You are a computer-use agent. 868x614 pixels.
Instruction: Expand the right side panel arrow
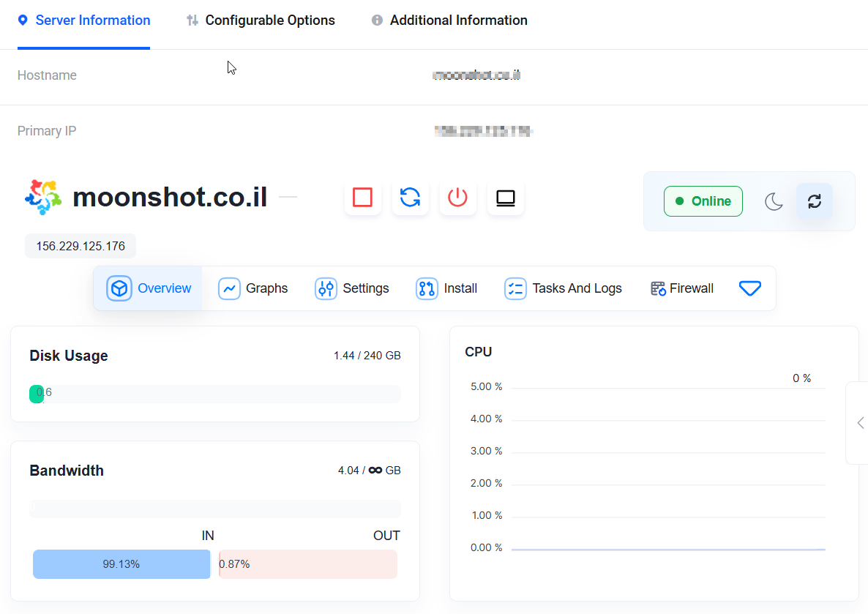860,423
